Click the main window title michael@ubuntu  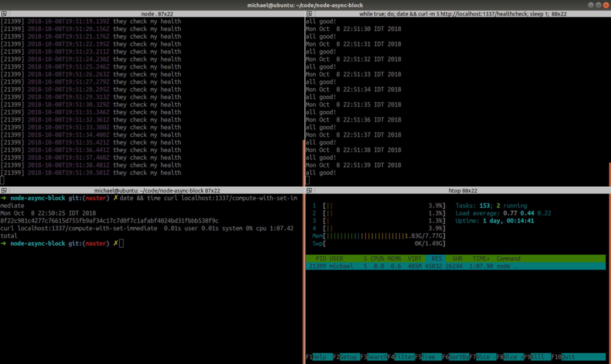[x=305, y=5]
